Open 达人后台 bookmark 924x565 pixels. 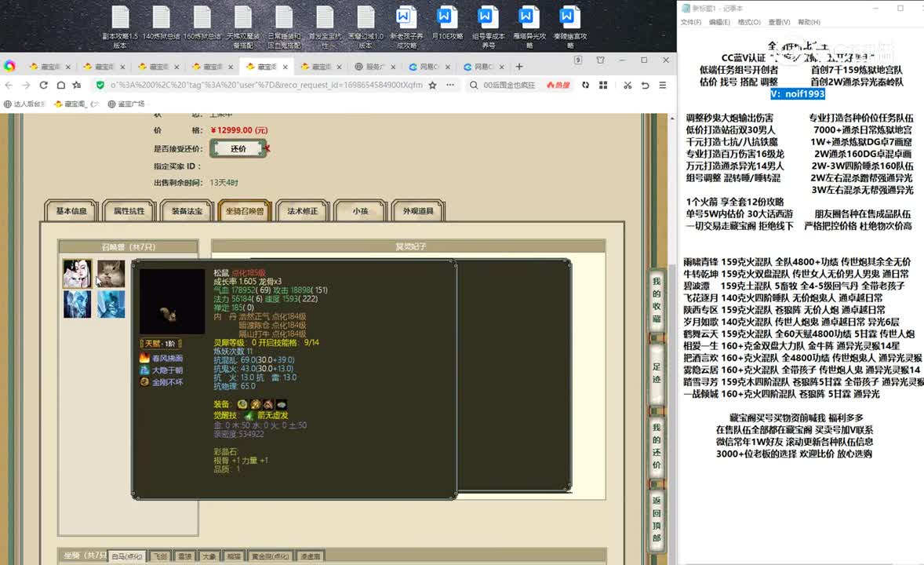[x=24, y=104]
